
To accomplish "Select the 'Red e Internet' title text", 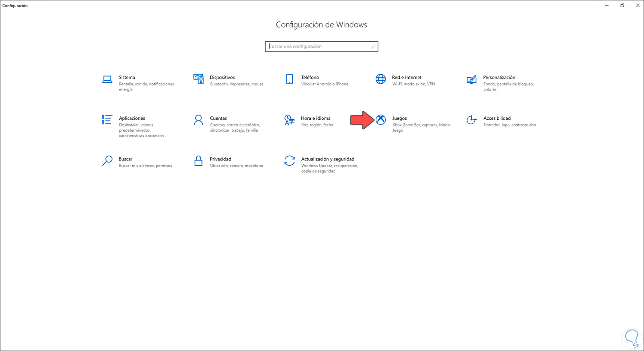I will [x=407, y=77].
